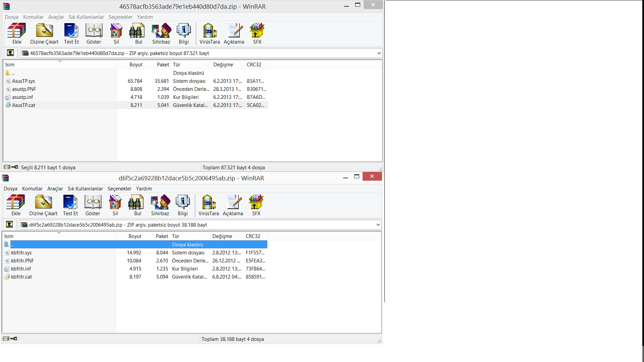
Task: Go up one level in bottom WinRAR window
Action: click(9, 224)
